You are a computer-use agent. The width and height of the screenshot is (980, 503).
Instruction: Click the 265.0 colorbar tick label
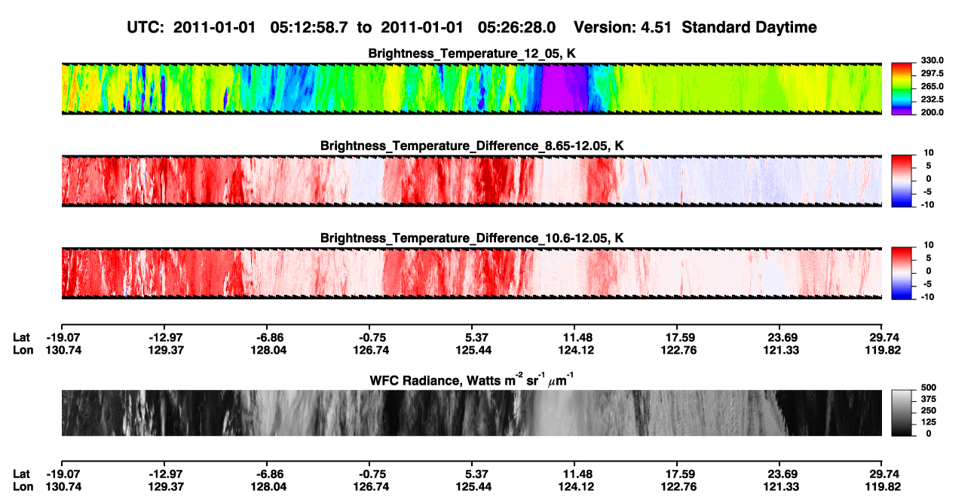tap(932, 87)
